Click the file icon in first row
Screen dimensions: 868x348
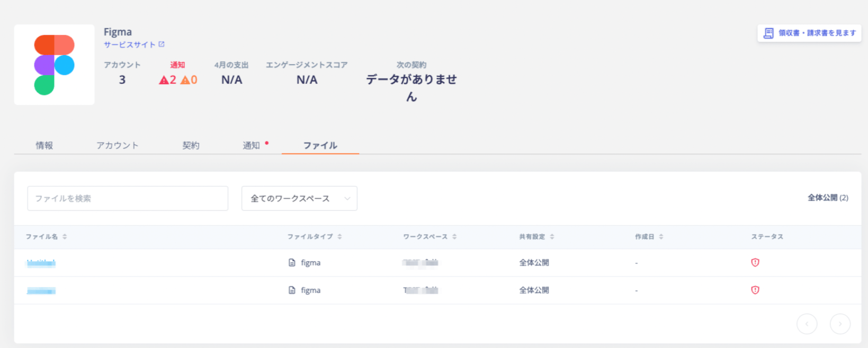[292, 263]
